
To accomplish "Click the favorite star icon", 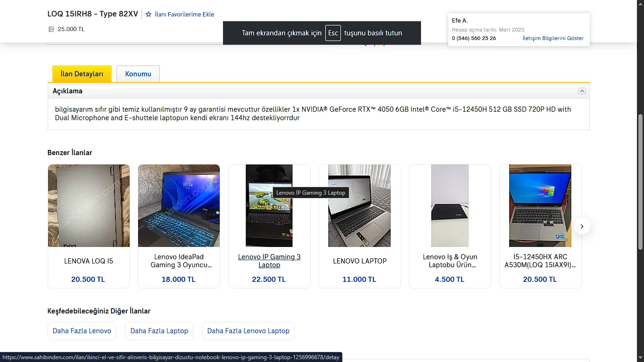I will [x=149, y=14].
